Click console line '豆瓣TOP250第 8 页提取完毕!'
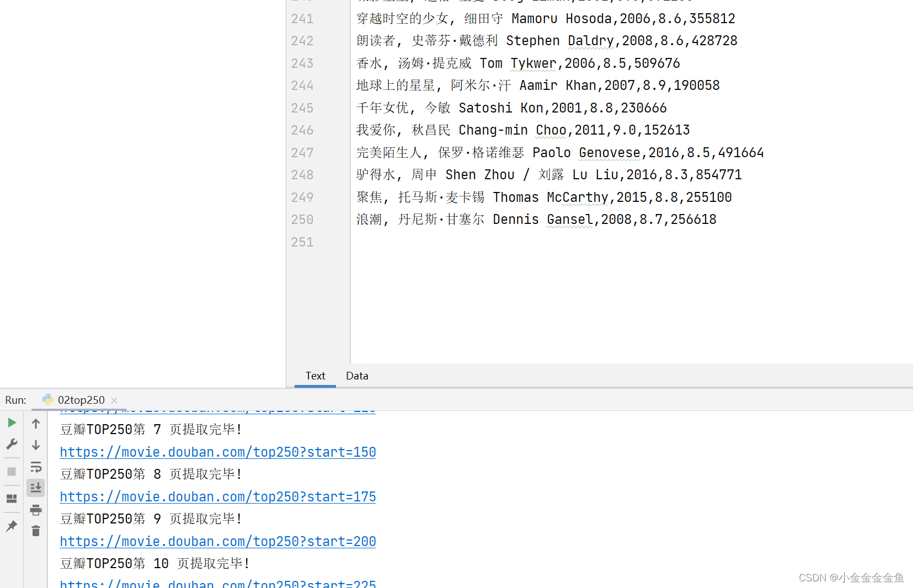 tap(151, 474)
